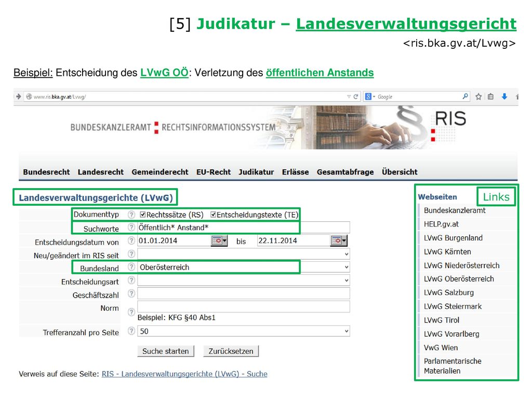Screen dimensions: 532x399
Task: Open help icon next to Entscheidungsart
Action: (131, 280)
